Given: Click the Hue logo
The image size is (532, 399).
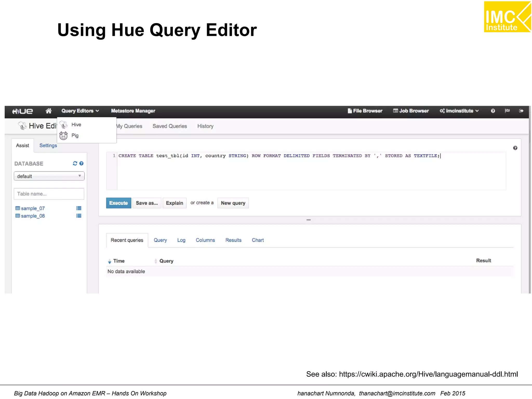Looking at the screenshot, I should click(x=23, y=111).
